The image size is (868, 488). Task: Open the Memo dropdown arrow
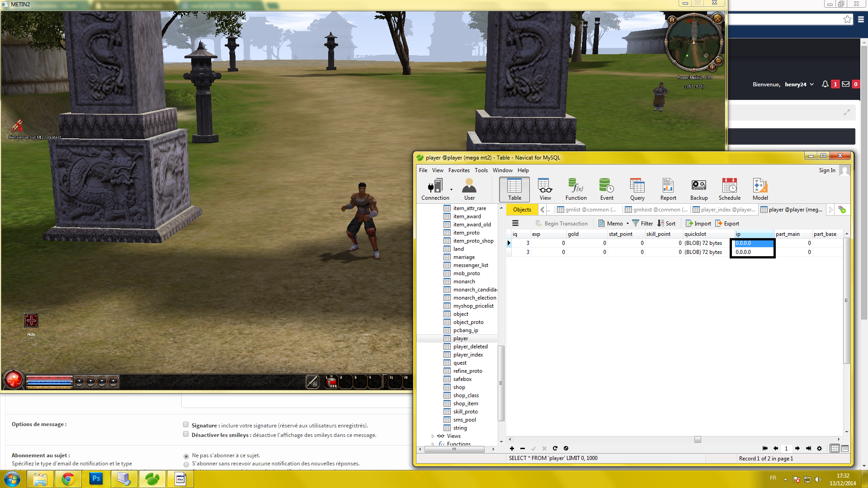pyautogui.click(x=627, y=224)
